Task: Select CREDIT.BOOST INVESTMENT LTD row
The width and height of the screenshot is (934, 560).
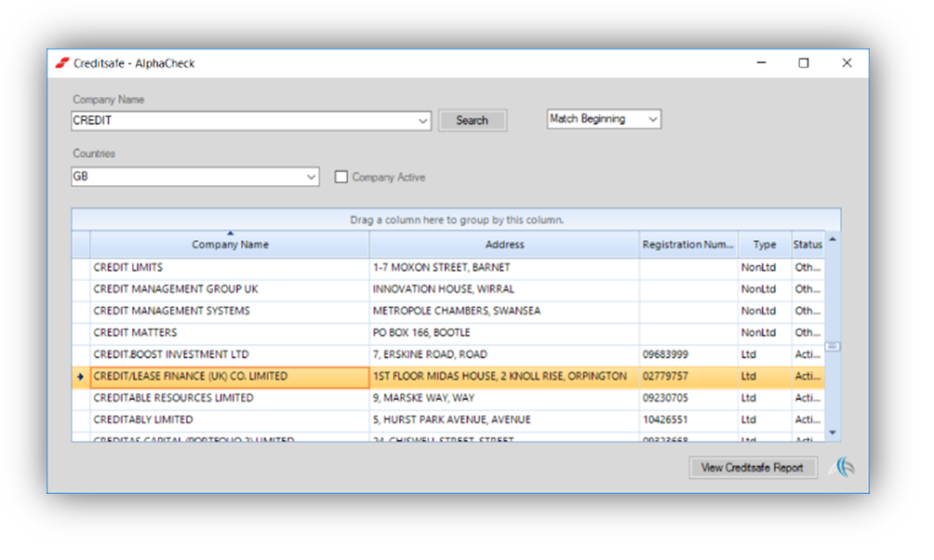Action: 448,354
